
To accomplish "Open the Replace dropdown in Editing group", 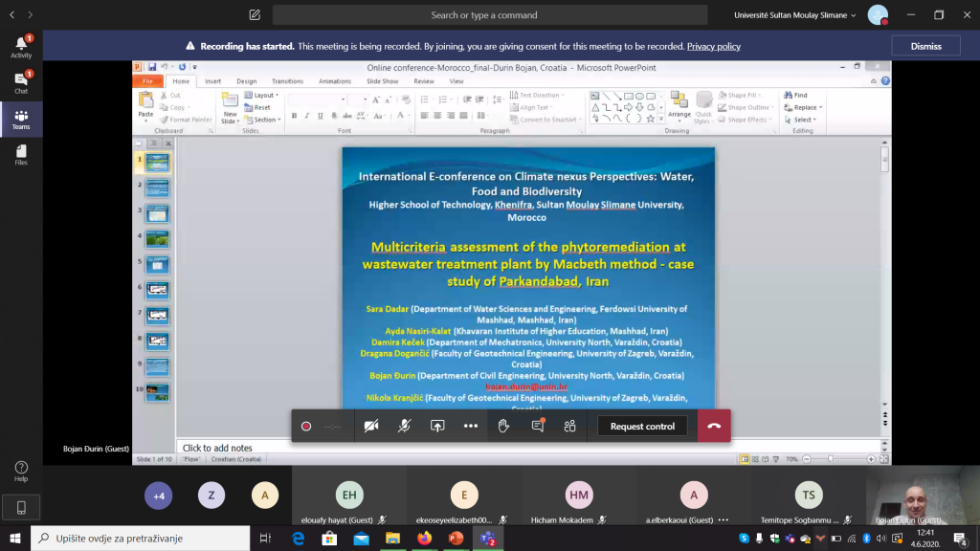I will pyautogui.click(x=804, y=107).
